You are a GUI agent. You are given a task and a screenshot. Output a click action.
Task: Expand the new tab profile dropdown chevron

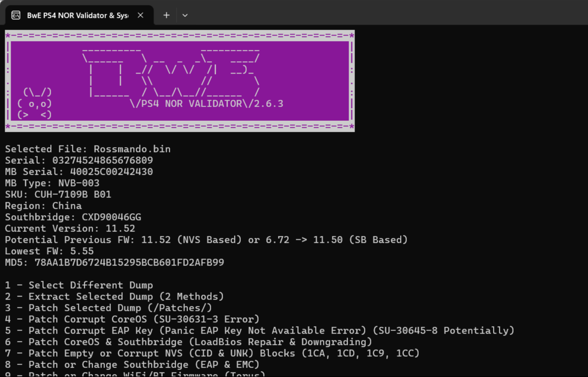point(185,15)
